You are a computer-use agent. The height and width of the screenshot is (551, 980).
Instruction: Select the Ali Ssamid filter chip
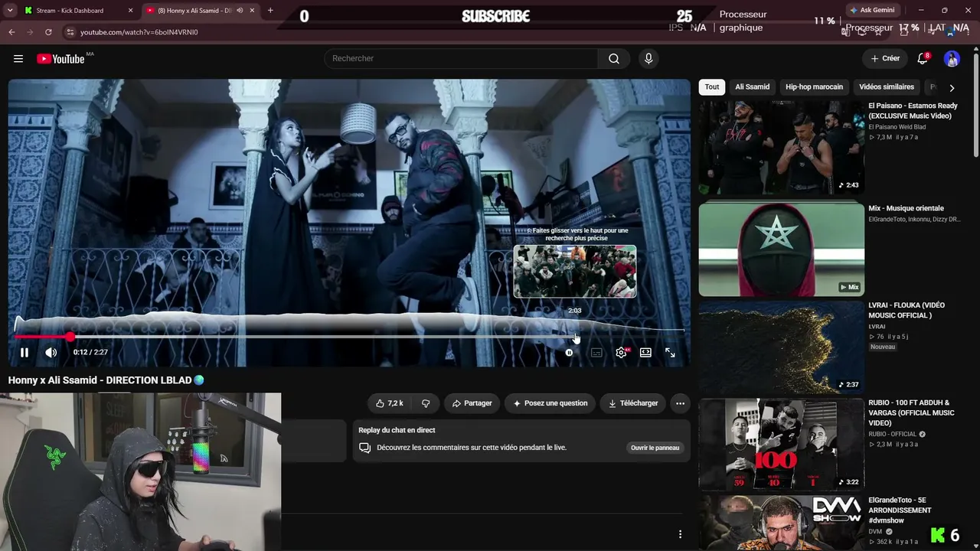tap(753, 87)
